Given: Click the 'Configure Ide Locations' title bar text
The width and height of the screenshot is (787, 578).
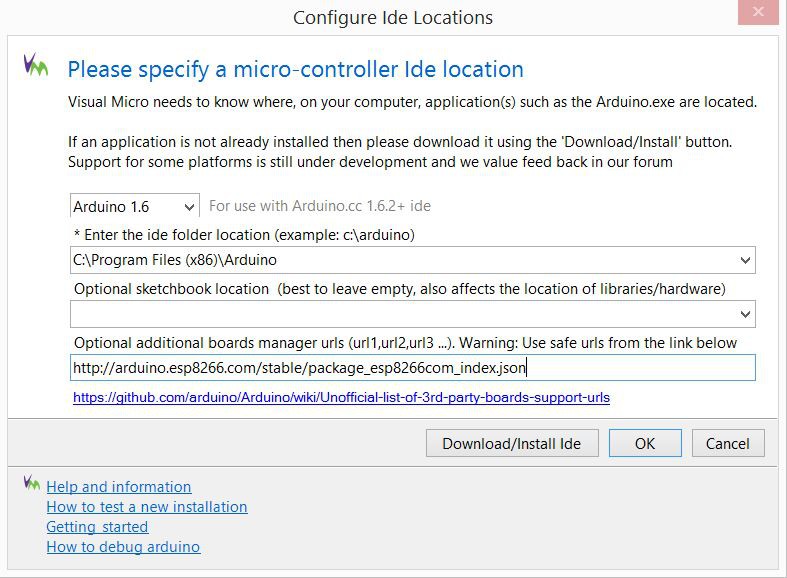Looking at the screenshot, I should (393, 18).
